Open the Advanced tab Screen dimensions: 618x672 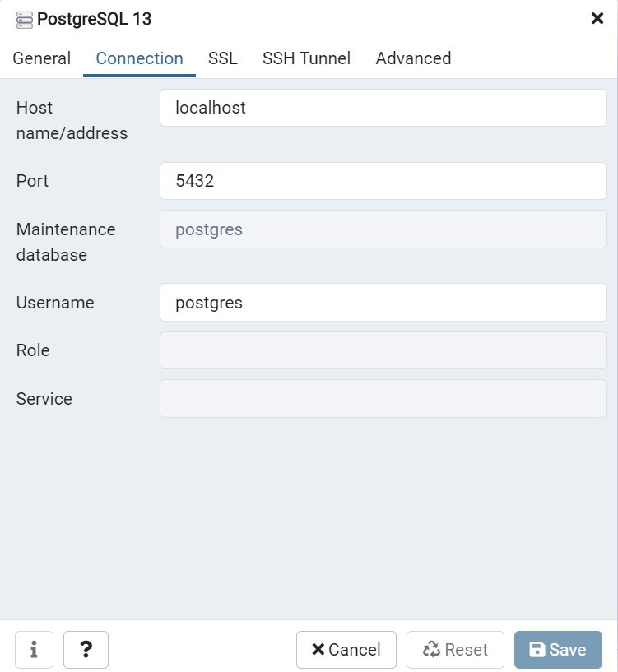413,58
